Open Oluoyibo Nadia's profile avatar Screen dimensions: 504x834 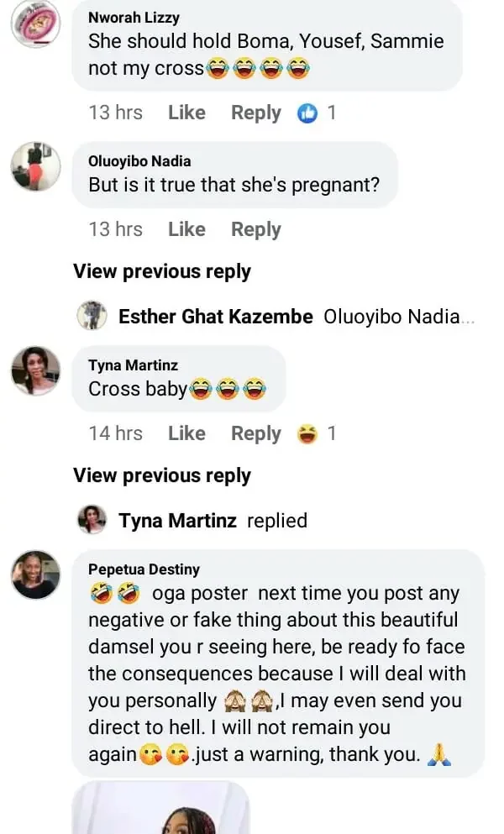coord(35,166)
